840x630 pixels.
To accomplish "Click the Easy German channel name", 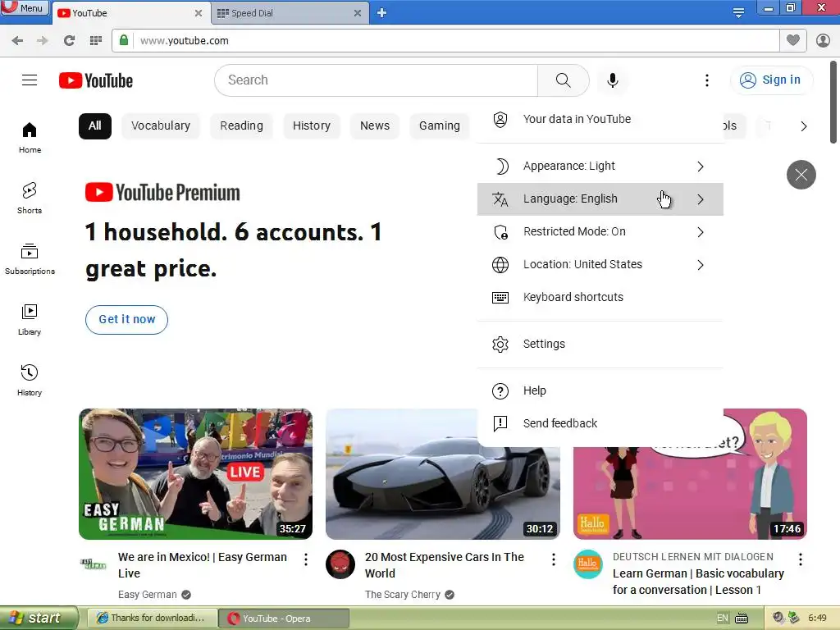I will [x=148, y=595].
